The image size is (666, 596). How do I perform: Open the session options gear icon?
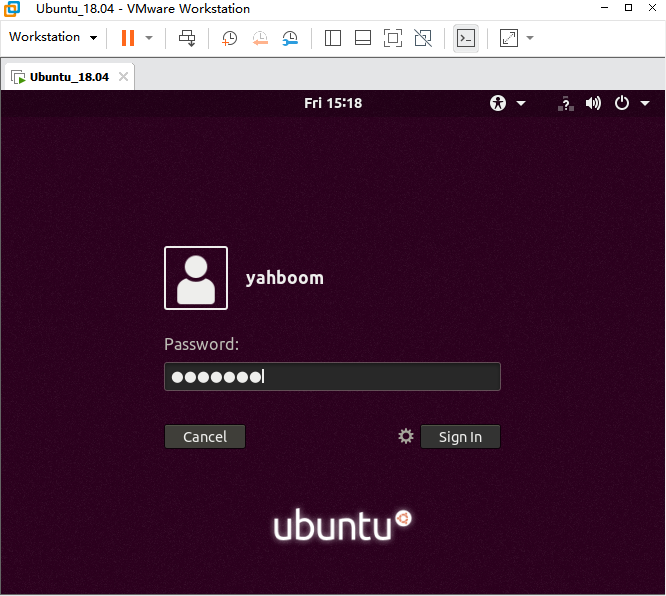(x=406, y=436)
